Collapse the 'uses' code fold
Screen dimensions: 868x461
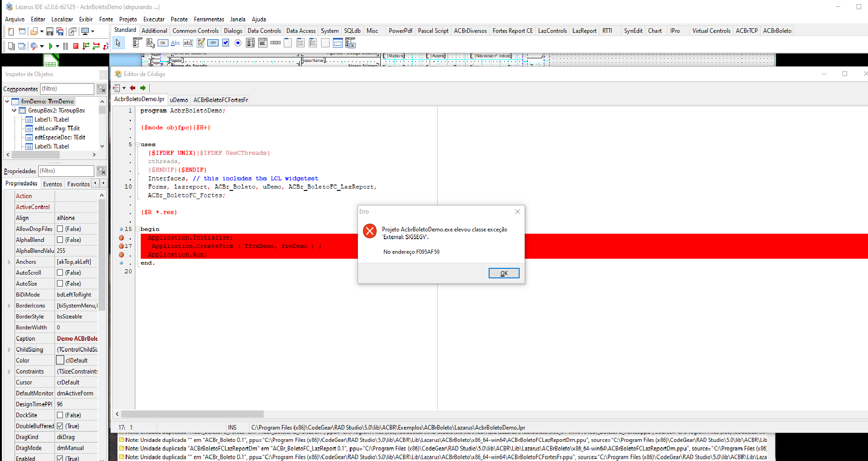138,144
